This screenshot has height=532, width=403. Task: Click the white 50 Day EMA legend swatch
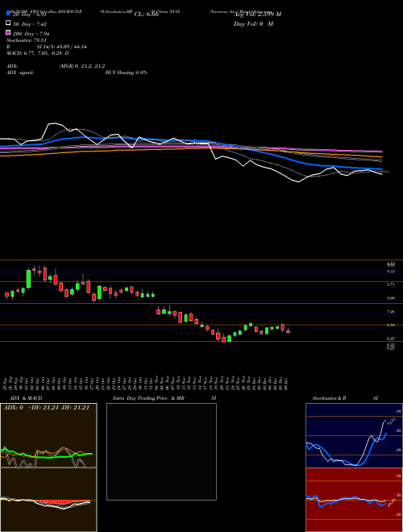[9, 23]
